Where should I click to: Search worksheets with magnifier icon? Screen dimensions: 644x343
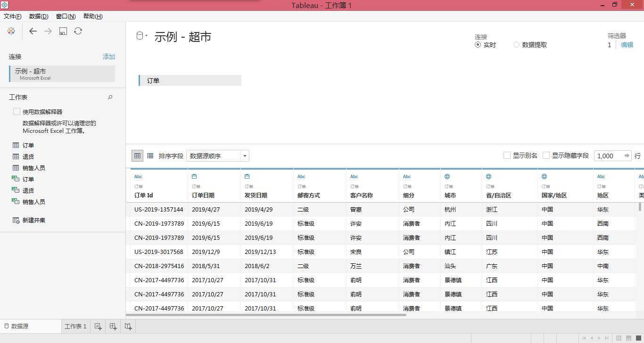110,98
